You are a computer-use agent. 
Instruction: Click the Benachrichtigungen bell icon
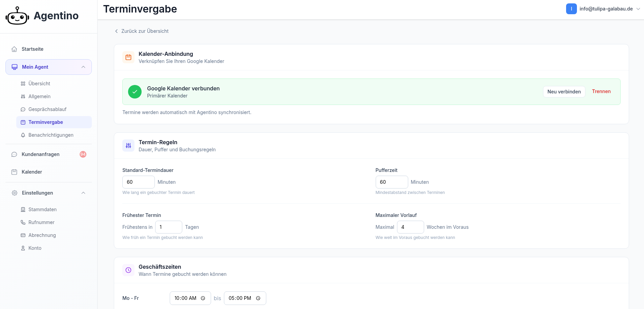(x=23, y=135)
